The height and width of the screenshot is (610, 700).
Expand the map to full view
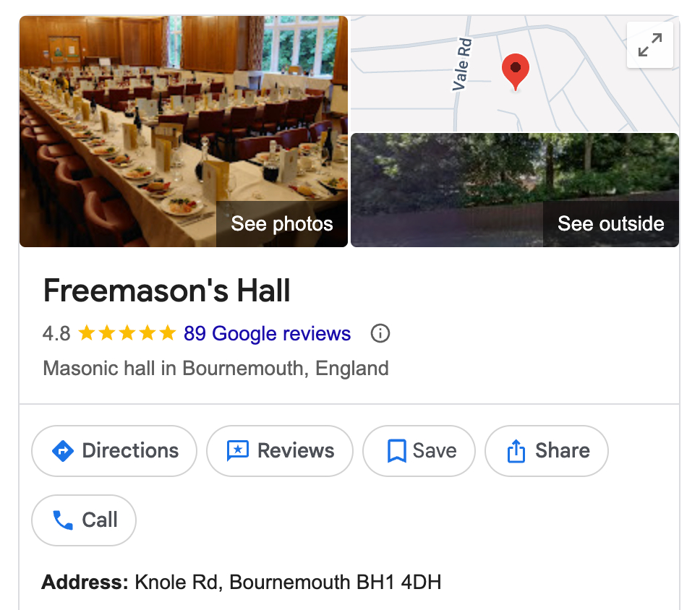[x=649, y=45]
